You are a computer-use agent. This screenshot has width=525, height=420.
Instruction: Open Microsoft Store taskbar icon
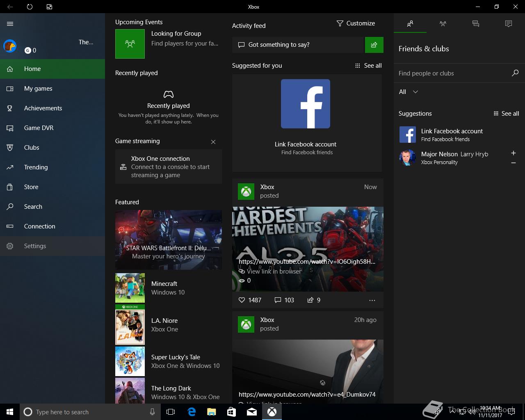coord(231,412)
